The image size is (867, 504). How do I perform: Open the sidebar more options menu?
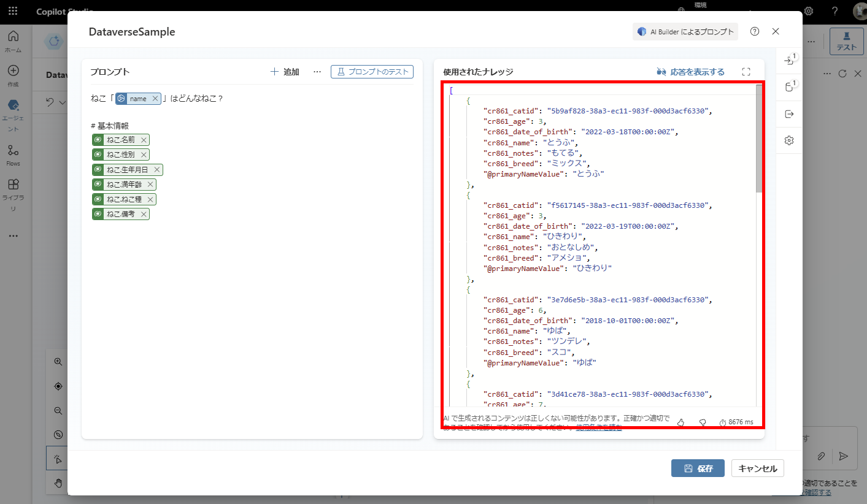click(x=13, y=235)
